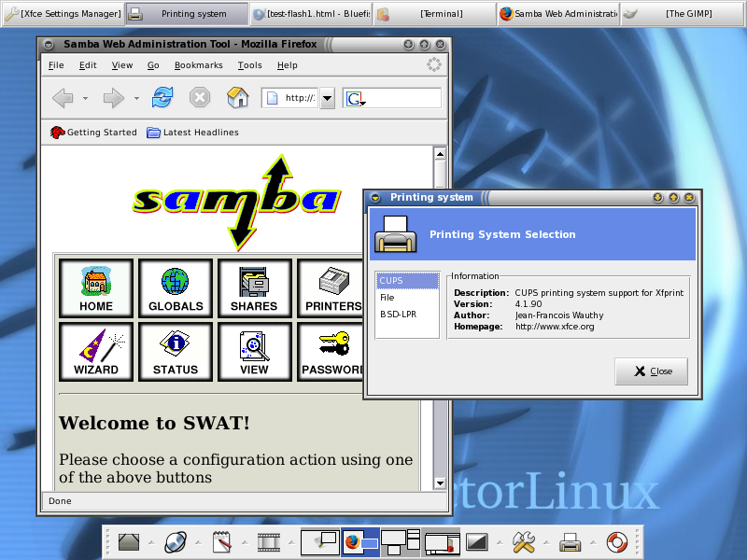Viewport: 747px width, 560px height.
Task: Click the Stop loading icon in Firefox
Action: coord(200,98)
